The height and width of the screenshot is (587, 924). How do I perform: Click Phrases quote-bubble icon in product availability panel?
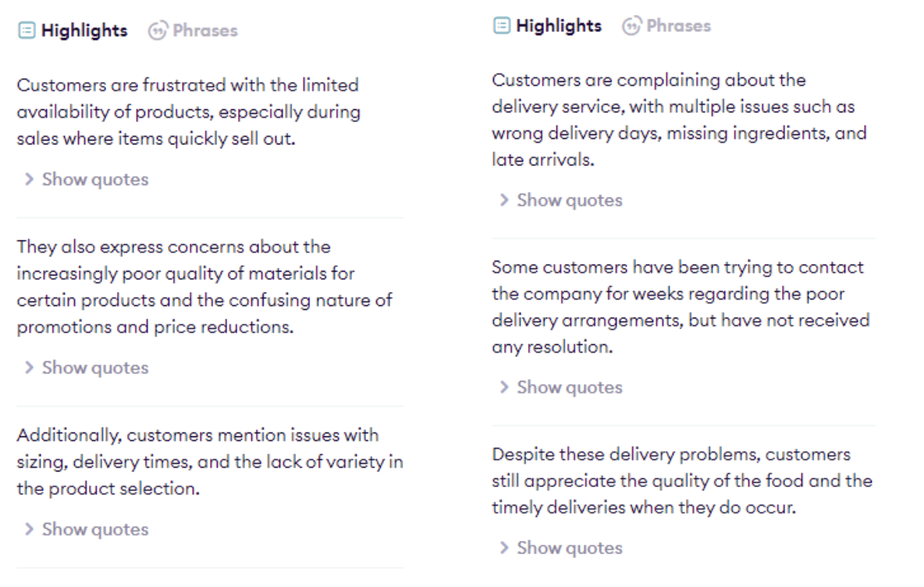pos(158,31)
